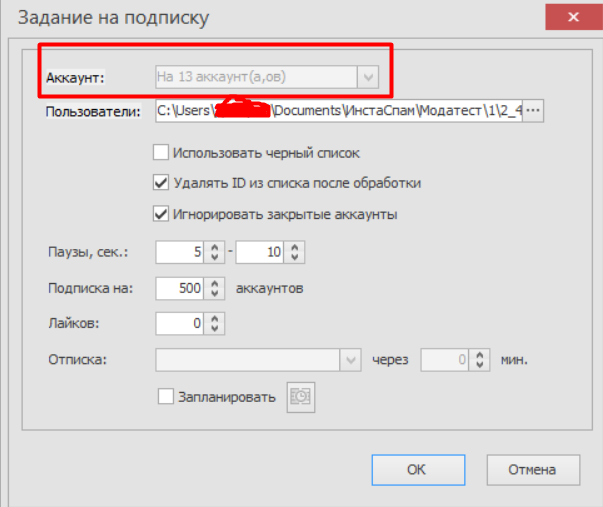Expand the Отписка combo box
The width and height of the screenshot is (603, 507).
pos(350,360)
